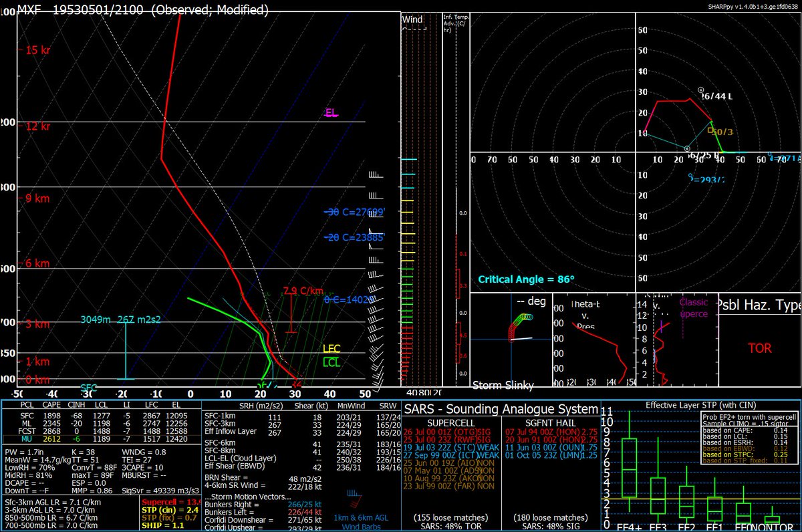Click the red STP box-whisker for EF4+
Image resolution: width=802 pixels, height=532 pixels.
pyautogui.click(x=628, y=468)
